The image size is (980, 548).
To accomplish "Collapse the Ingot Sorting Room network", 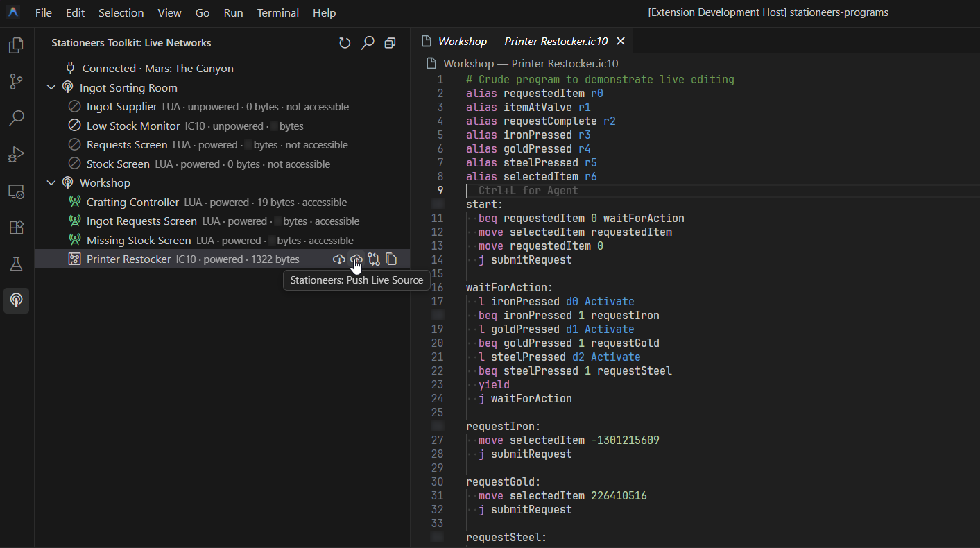I will 51,87.
